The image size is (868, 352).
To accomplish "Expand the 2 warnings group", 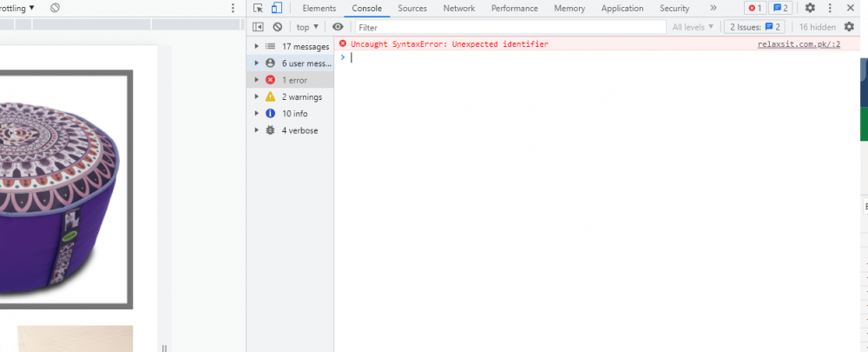I will (x=256, y=96).
